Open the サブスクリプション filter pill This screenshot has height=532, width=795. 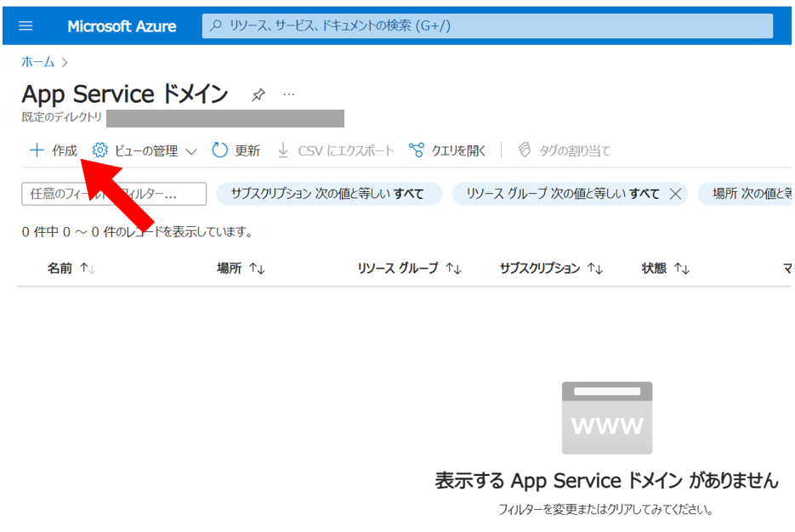coord(329,194)
